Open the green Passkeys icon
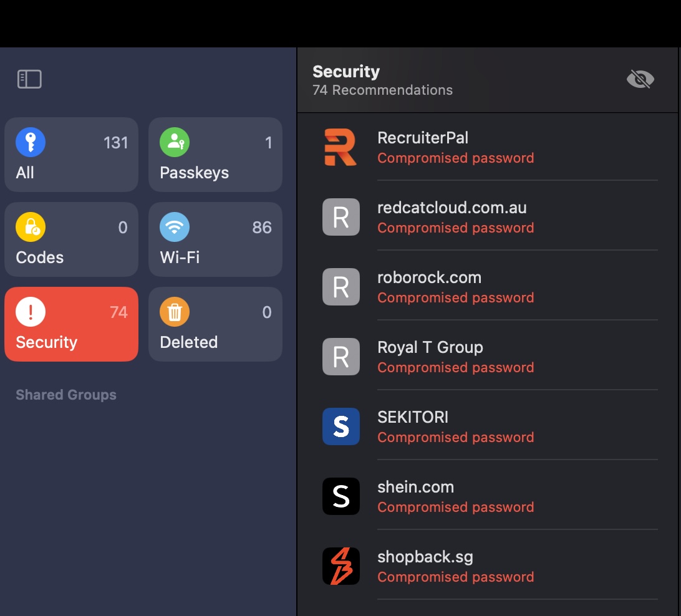 coord(175,142)
